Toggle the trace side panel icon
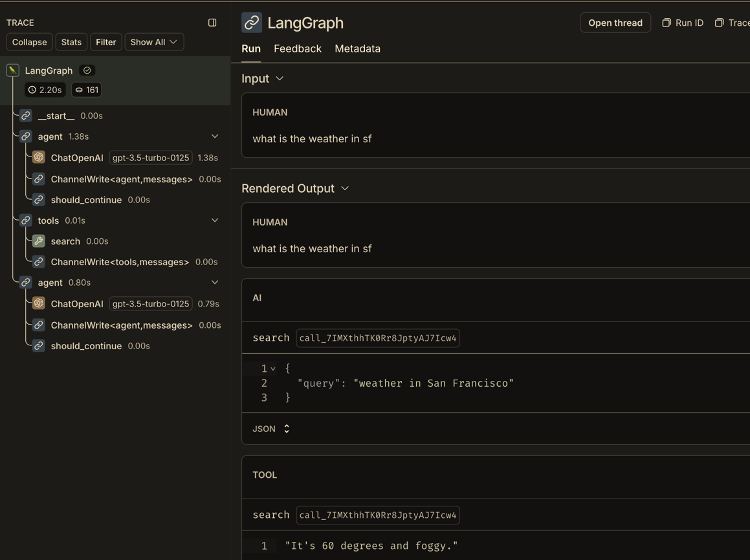750x560 pixels. tap(212, 23)
